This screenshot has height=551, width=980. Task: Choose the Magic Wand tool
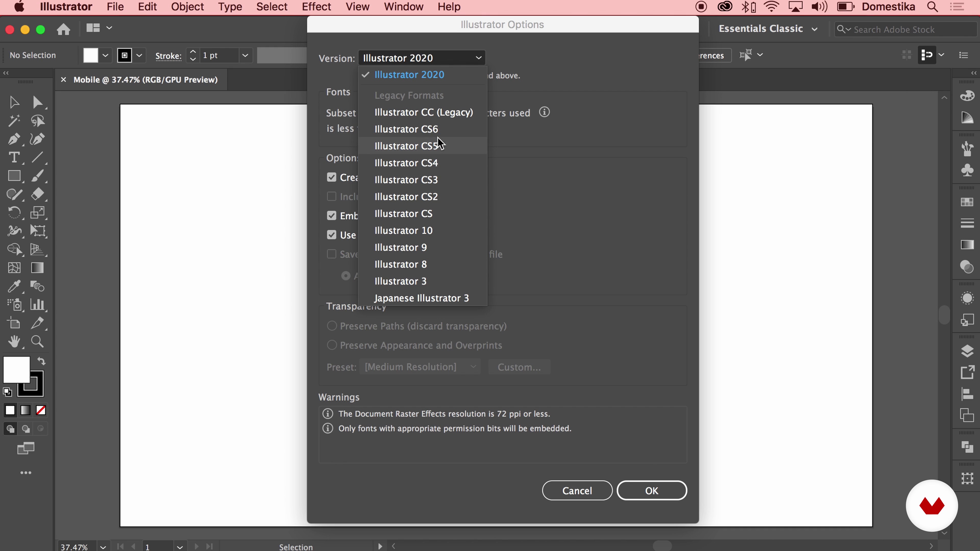tap(14, 121)
